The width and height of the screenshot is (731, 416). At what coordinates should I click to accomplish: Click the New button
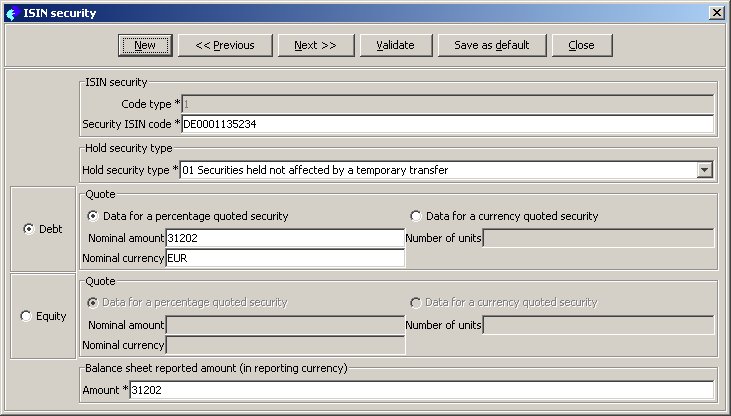coord(145,45)
